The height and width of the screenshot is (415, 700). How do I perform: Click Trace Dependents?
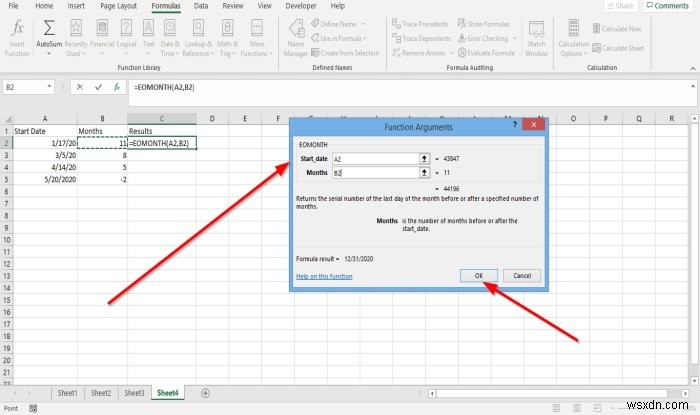click(x=421, y=38)
